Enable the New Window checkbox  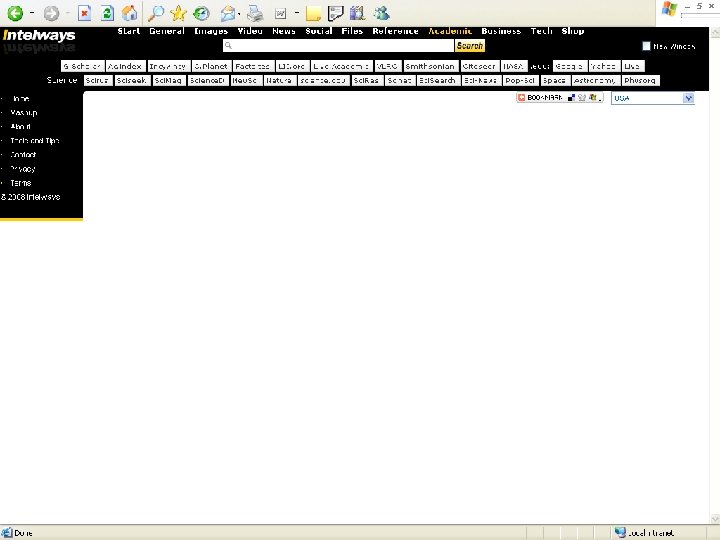pos(646,46)
